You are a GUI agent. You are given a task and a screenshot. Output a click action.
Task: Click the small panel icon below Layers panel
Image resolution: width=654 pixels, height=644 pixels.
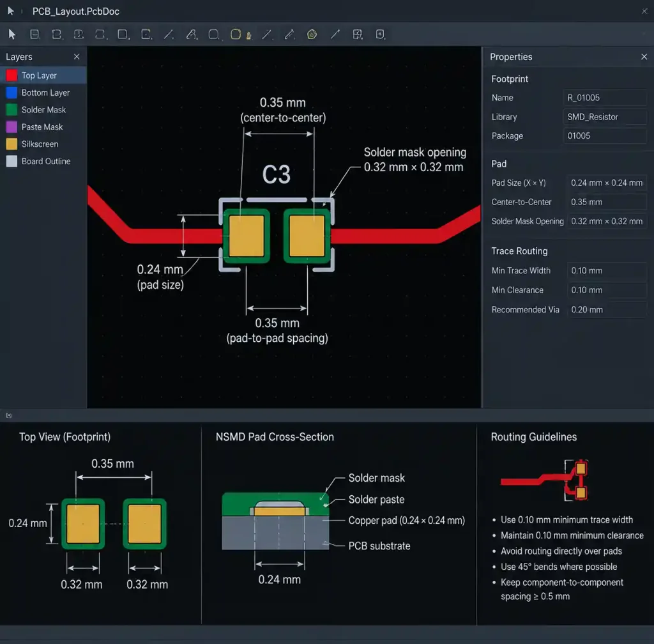[9, 415]
